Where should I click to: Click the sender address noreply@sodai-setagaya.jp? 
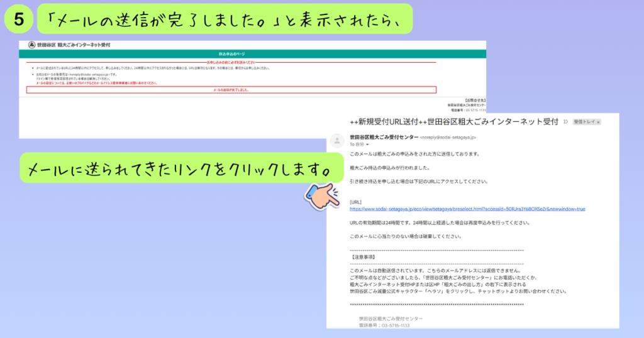pos(448,138)
